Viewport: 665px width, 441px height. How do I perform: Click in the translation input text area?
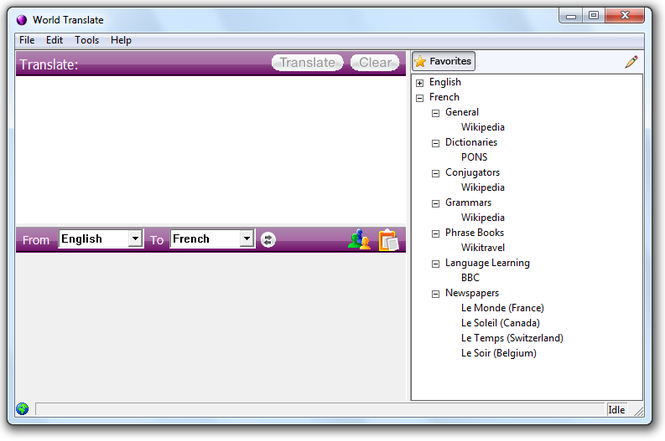pyautogui.click(x=210, y=150)
